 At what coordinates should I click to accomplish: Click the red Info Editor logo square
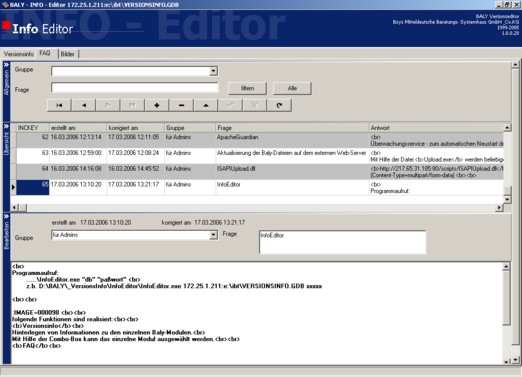click(x=6, y=26)
